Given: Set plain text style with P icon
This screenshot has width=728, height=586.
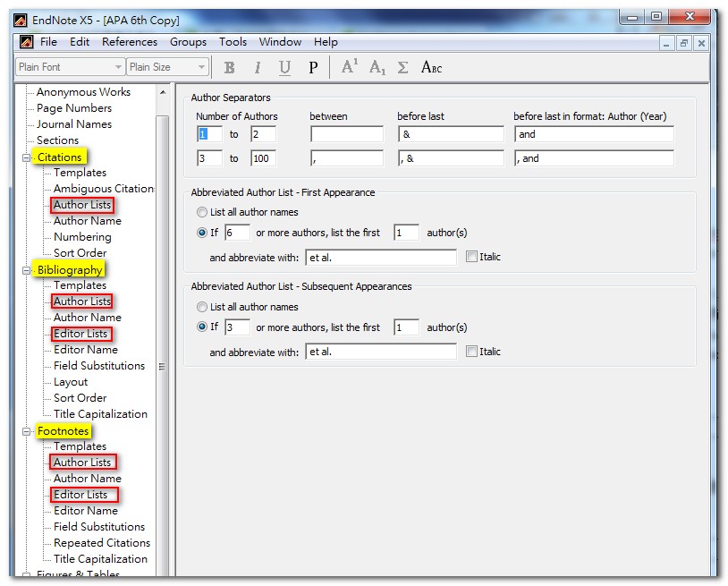Looking at the screenshot, I should tap(313, 67).
